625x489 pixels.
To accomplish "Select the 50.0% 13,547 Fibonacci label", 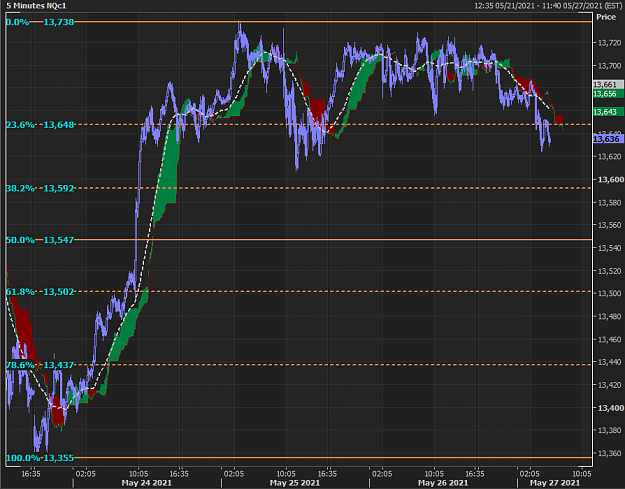I will tap(40, 240).
